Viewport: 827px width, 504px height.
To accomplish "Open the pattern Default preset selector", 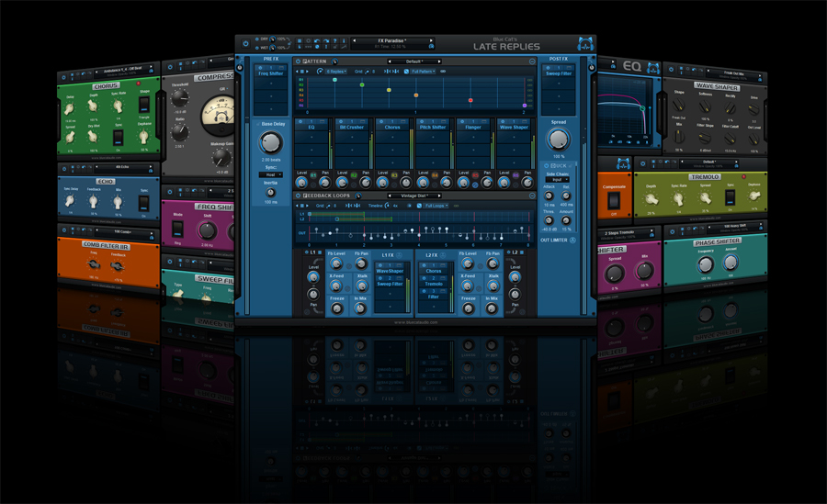I will click(x=414, y=62).
